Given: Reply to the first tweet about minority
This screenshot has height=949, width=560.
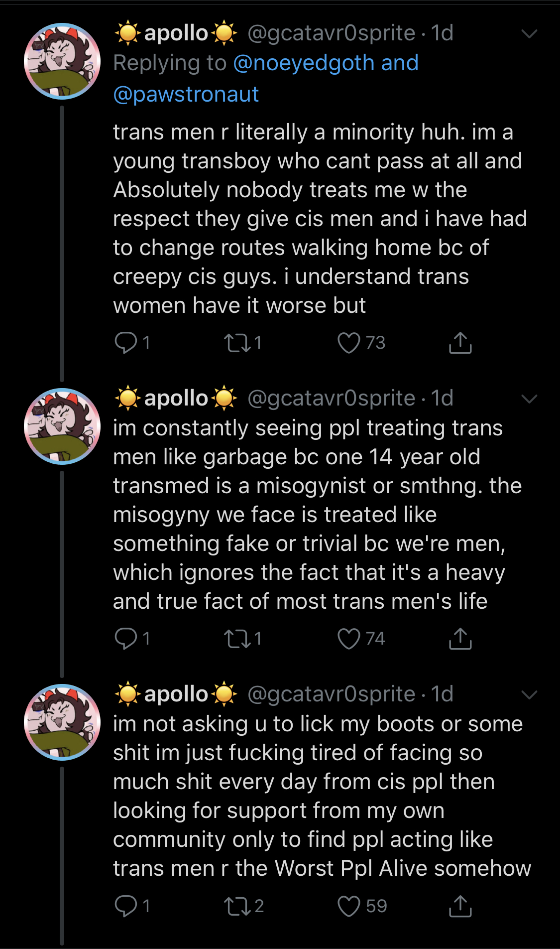Looking at the screenshot, I should tap(126, 343).
